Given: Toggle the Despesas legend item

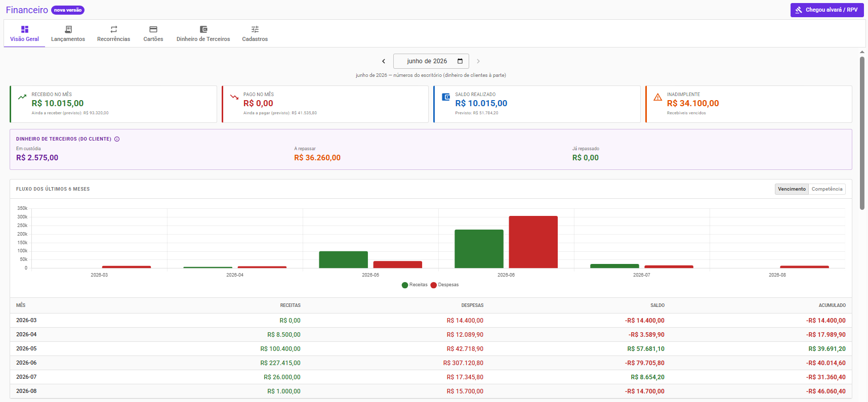Looking at the screenshot, I should (x=445, y=285).
